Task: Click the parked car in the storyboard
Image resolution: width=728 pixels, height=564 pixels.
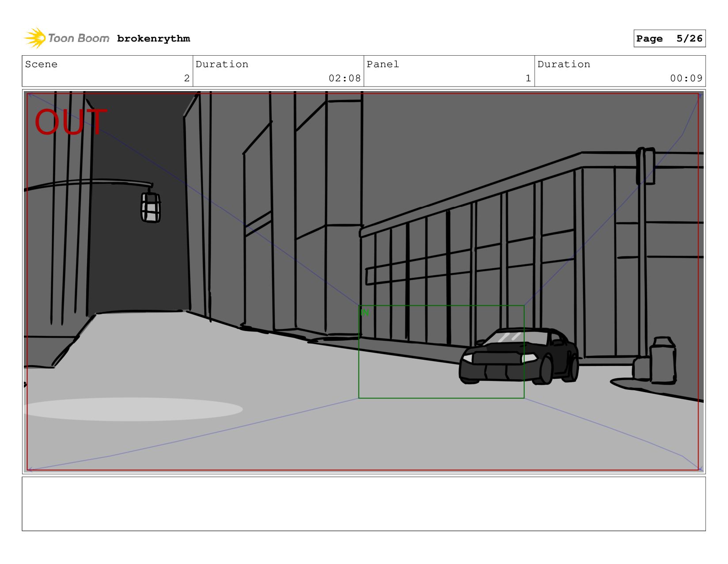Action: click(x=519, y=356)
